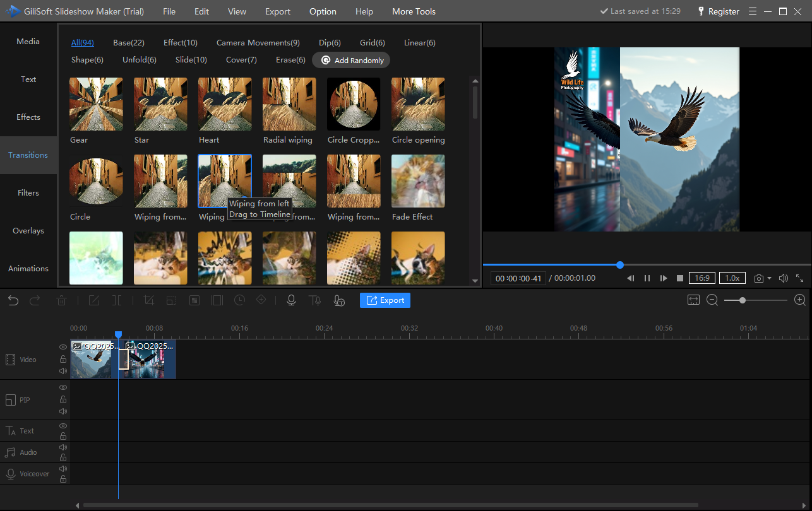The height and width of the screenshot is (511, 812).
Task: Open the 1.0x playback speed selector
Action: [x=732, y=278]
